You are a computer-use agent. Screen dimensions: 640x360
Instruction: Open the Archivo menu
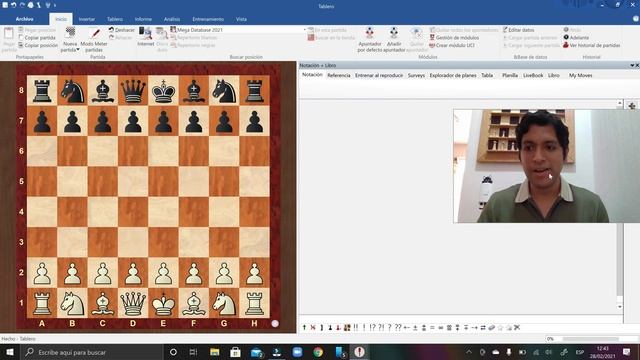pyautogui.click(x=24, y=19)
